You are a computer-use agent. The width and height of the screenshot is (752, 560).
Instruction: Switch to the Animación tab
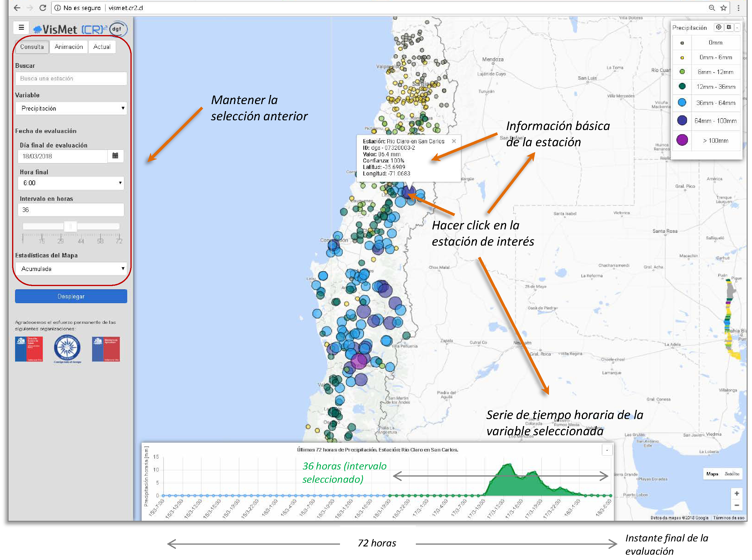coord(68,47)
